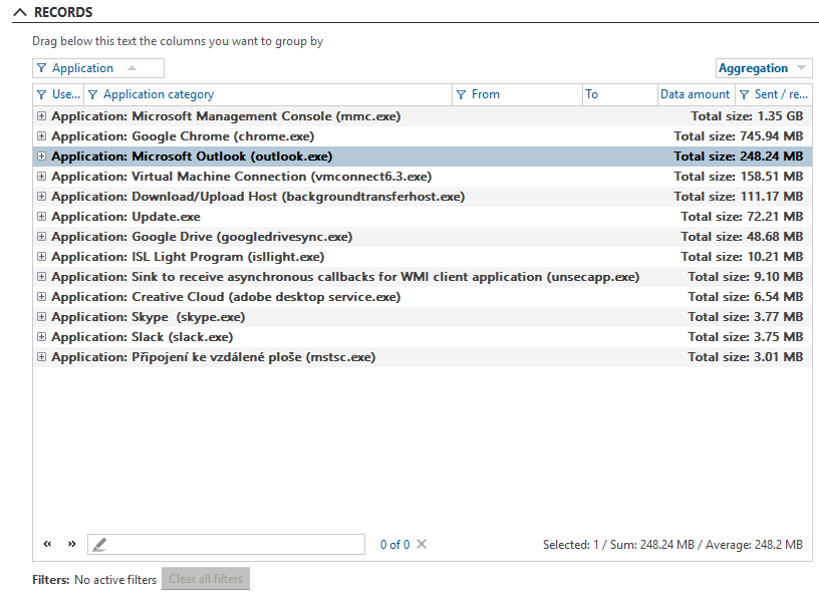819x598 pixels.
Task: Click filter icon in the From column
Action: pyautogui.click(x=461, y=95)
